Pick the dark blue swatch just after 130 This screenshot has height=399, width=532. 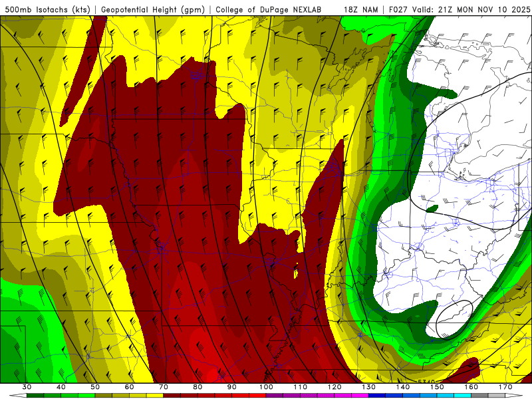coord(377,396)
